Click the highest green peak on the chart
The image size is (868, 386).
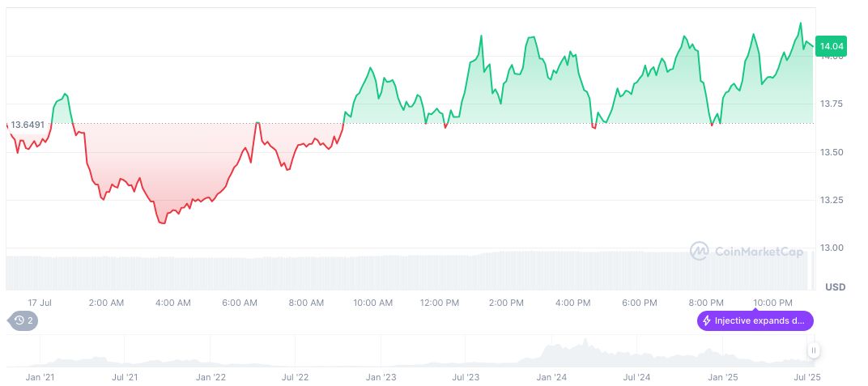801,23
